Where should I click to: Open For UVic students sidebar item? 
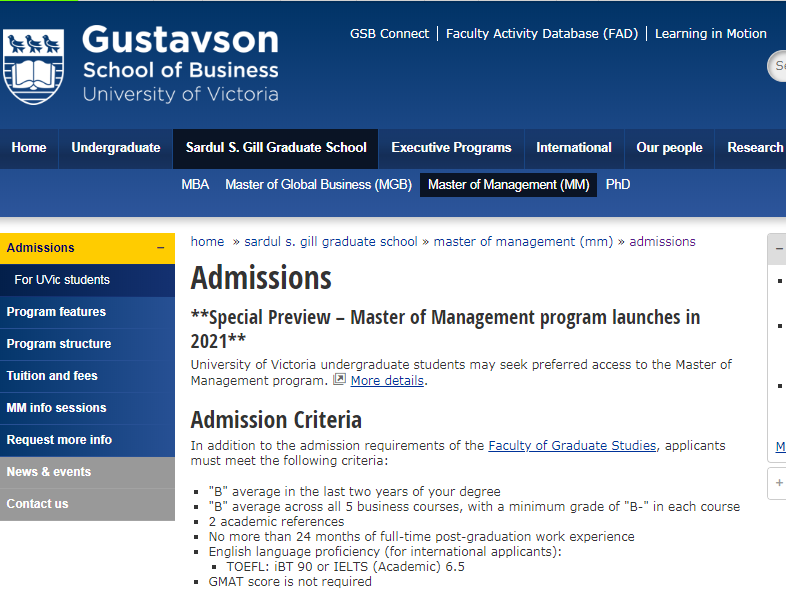pyautogui.click(x=87, y=280)
